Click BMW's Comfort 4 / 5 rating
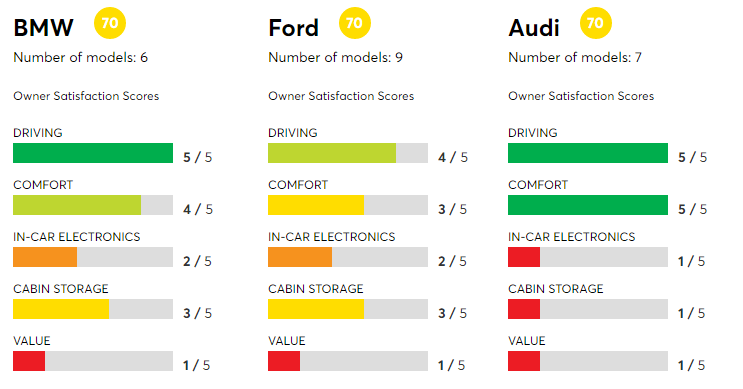This screenshot has height=389, width=743. [x=198, y=209]
